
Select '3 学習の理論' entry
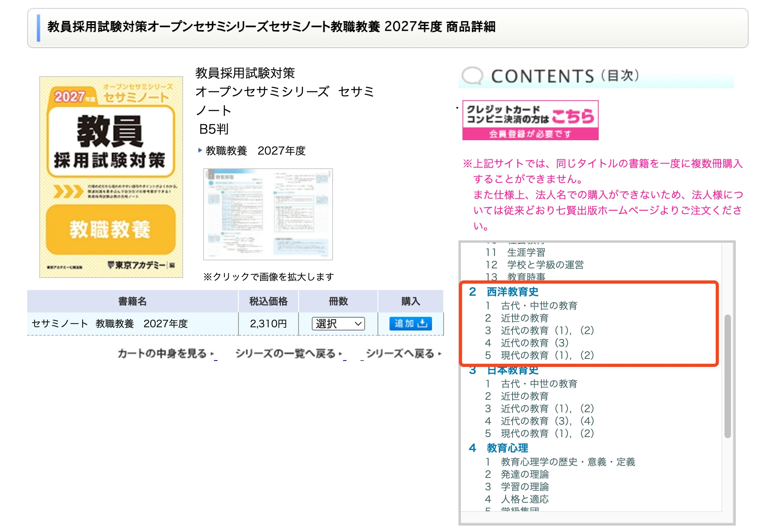point(517,487)
